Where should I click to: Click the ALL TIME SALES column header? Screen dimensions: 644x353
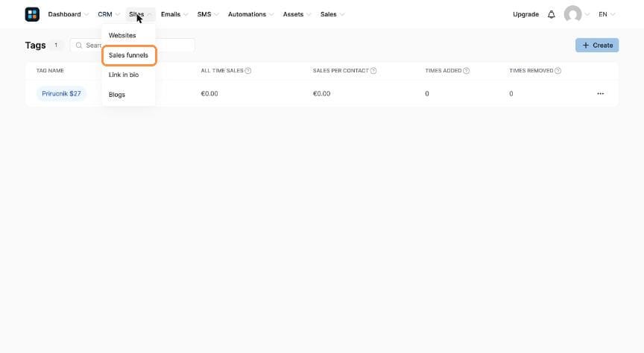click(x=222, y=71)
